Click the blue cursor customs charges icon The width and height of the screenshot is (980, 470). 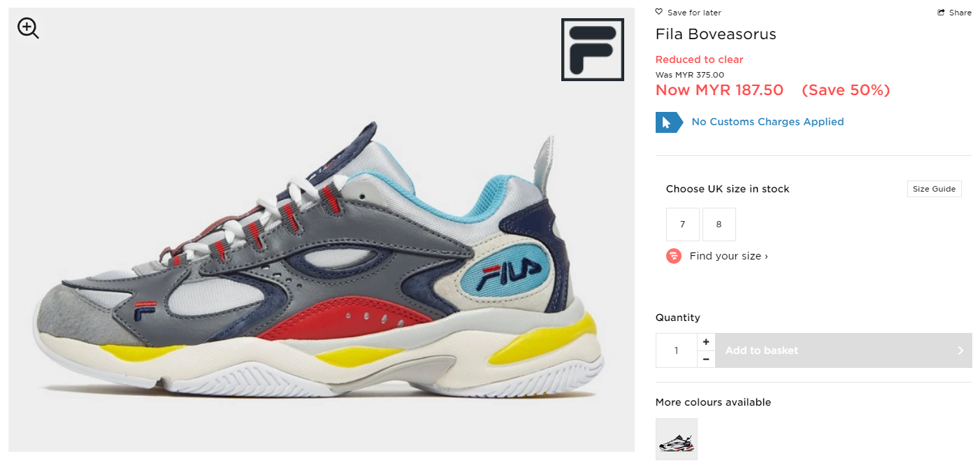point(669,122)
